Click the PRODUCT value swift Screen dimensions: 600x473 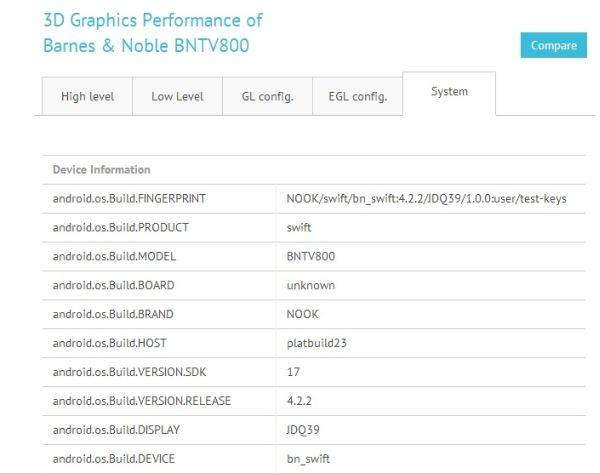tap(299, 227)
